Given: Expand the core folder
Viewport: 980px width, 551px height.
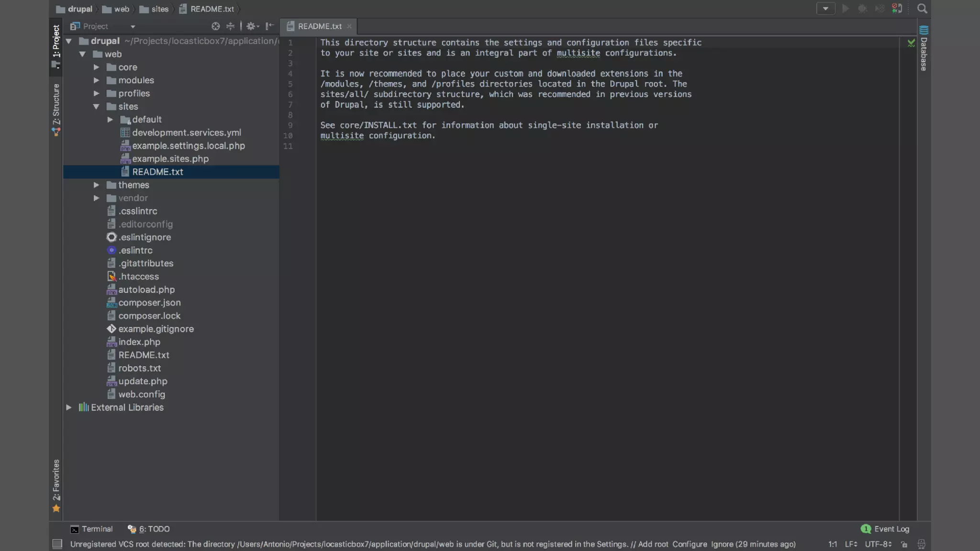Looking at the screenshot, I should click(x=96, y=67).
